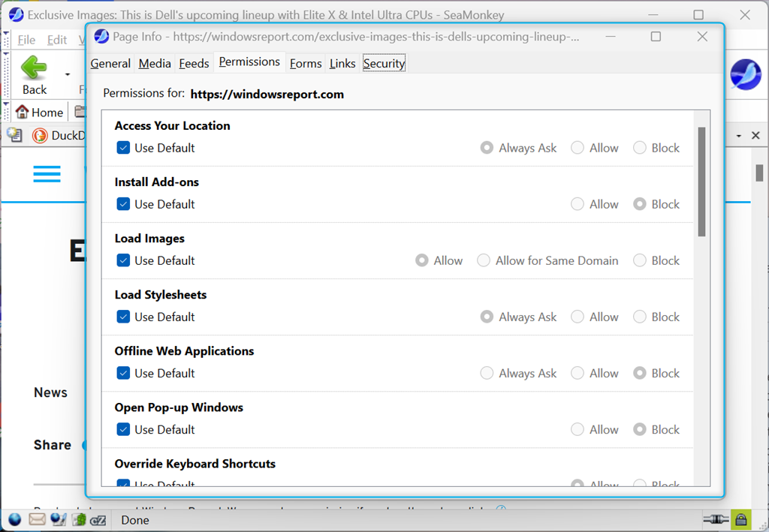Launch ChatZilla from the status bar
This screenshot has height=532, width=769.
tap(98, 520)
